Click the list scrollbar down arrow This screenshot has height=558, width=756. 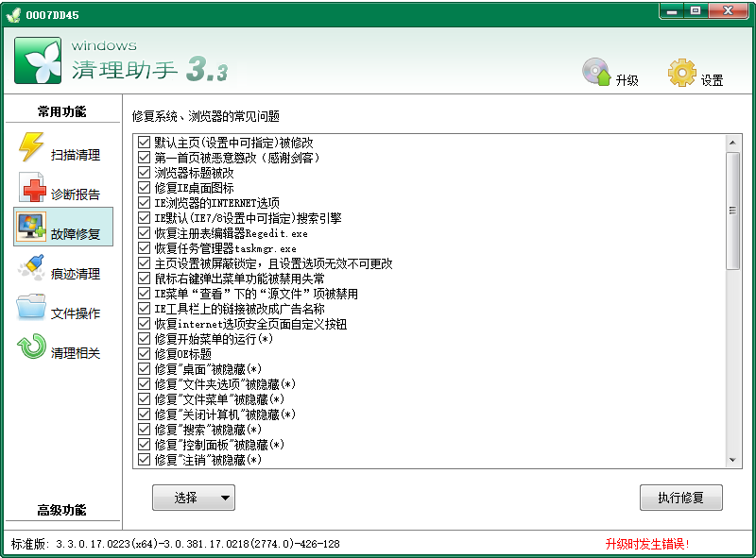tap(732, 460)
